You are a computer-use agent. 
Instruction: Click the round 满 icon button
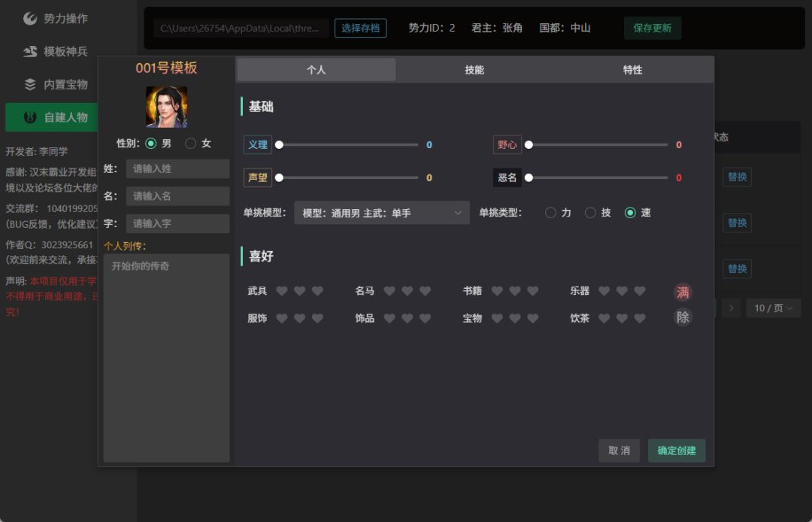coord(683,292)
